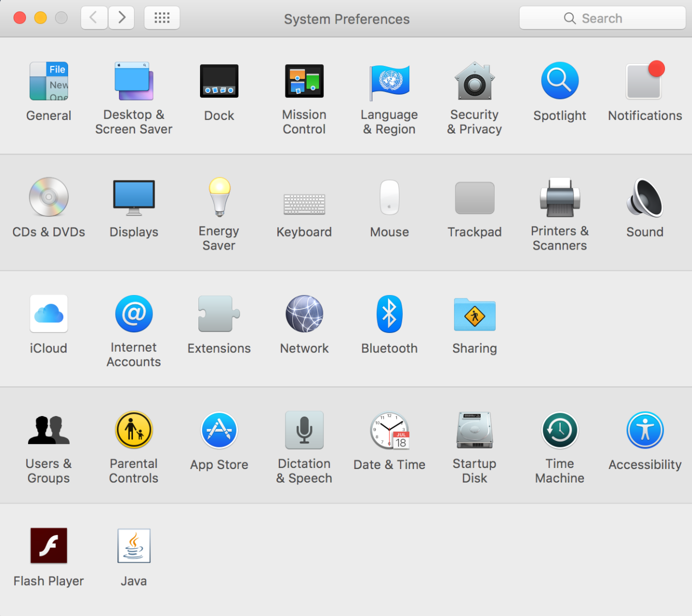Click the Show All grid button
Viewport: 692px width, 616px height.
click(162, 18)
